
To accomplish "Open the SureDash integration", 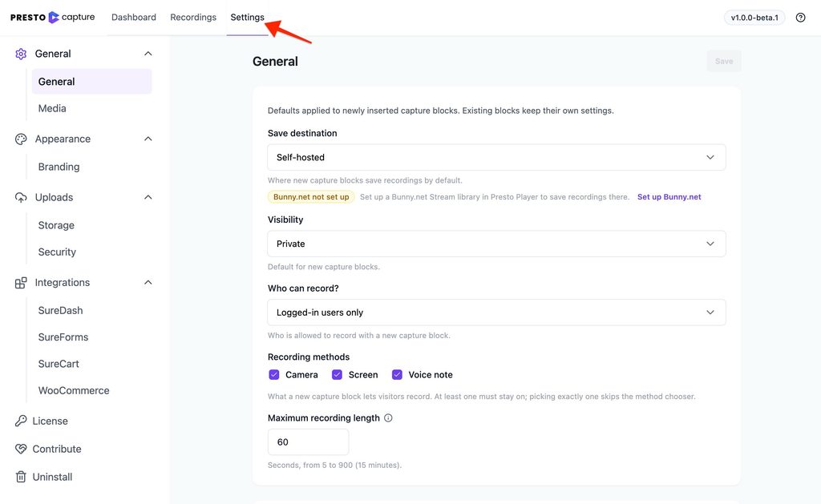I will [60, 310].
